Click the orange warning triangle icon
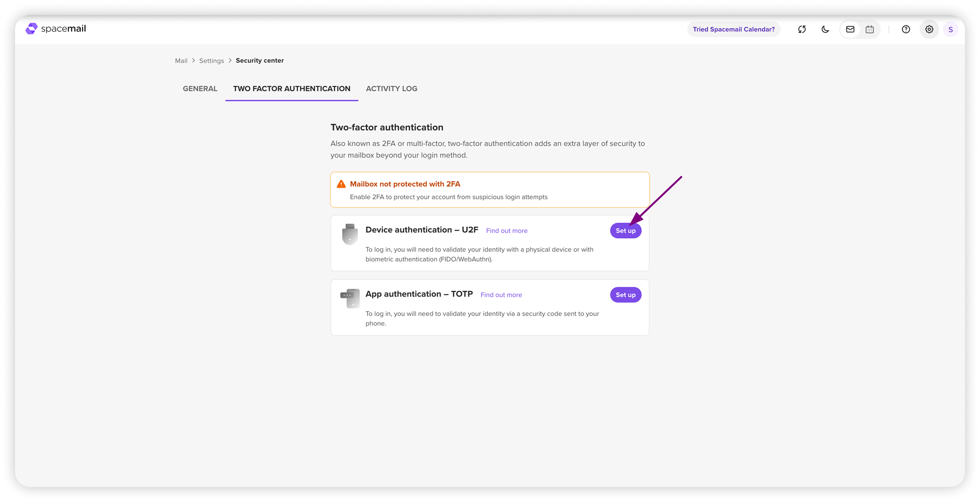Image resolution: width=980 pixels, height=502 pixels. click(341, 184)
